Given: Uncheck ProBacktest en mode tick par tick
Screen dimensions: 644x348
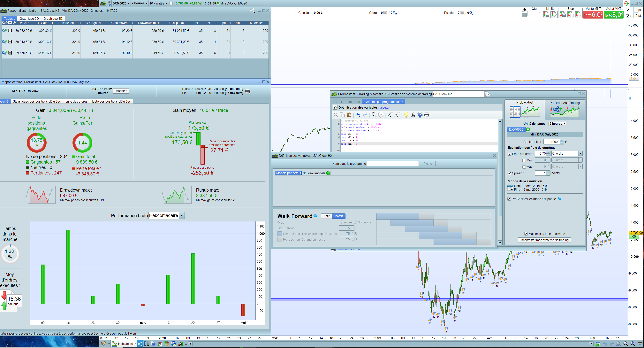Looking at the screenshot, I should 509,199.
